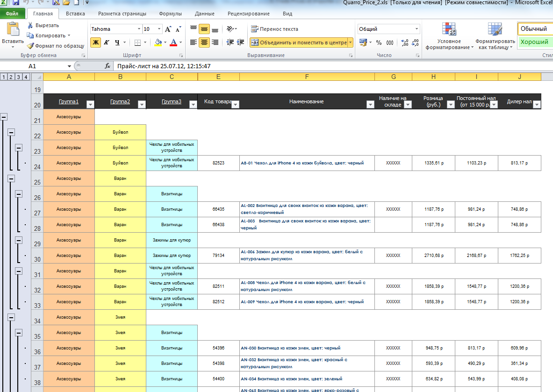The width and height of the screenshot is (553, 392).
Task: Apply thousands separator (000) format
Action: pos(390,43)
